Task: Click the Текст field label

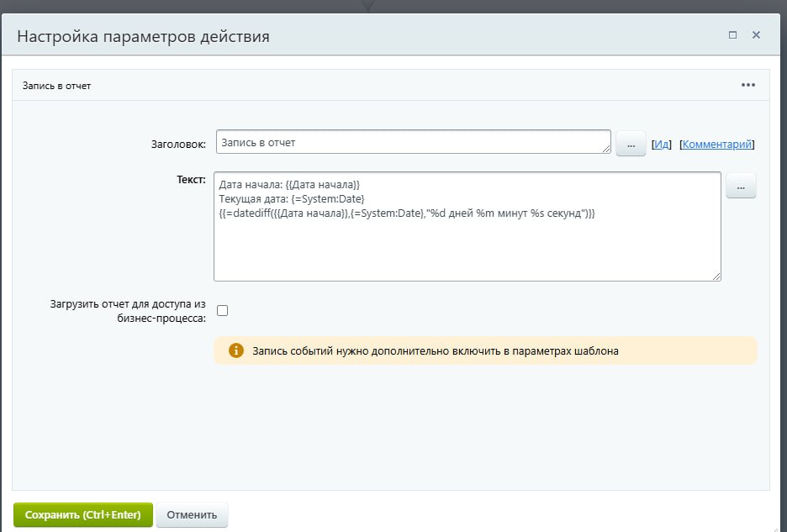Action: click(x=191, y=179)
